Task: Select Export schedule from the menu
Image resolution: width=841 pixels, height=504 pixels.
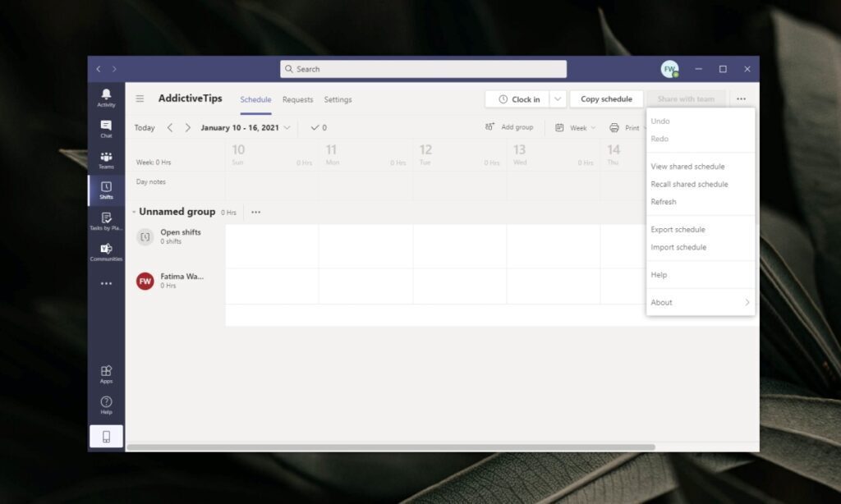Action: click(678, 229)
